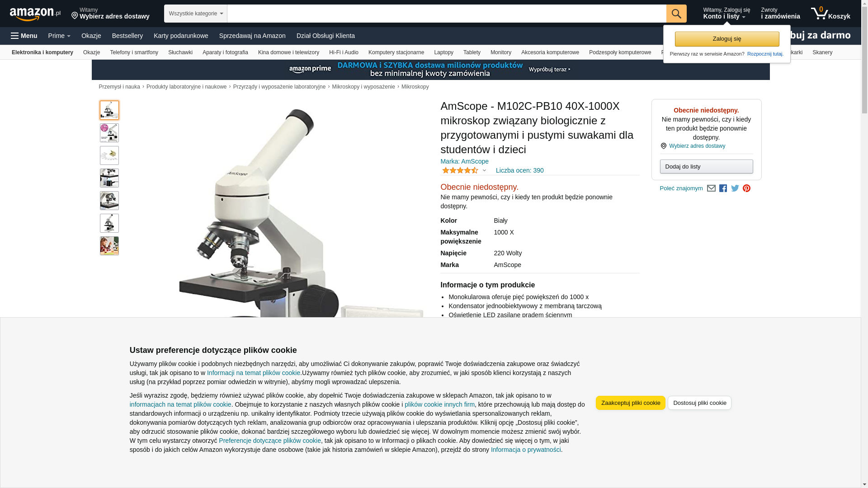Expand the Konto i listy dropdown
Image resolution: width=868 pixels, height=488 pixels.
(726, 14)
